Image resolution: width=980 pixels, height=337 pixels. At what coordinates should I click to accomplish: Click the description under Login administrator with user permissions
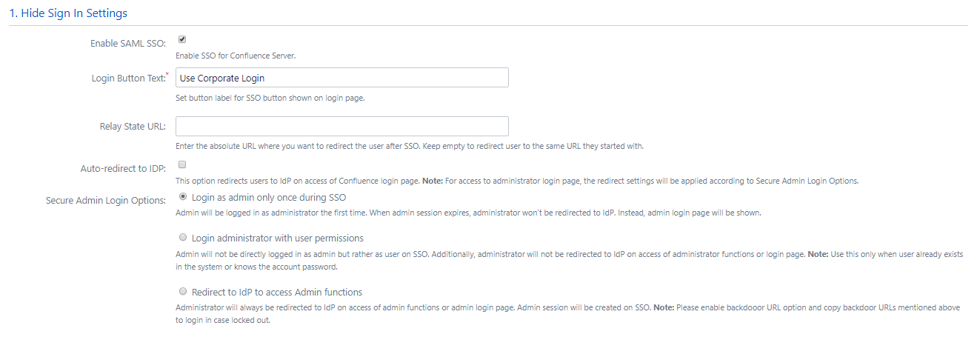pos(570,260)
